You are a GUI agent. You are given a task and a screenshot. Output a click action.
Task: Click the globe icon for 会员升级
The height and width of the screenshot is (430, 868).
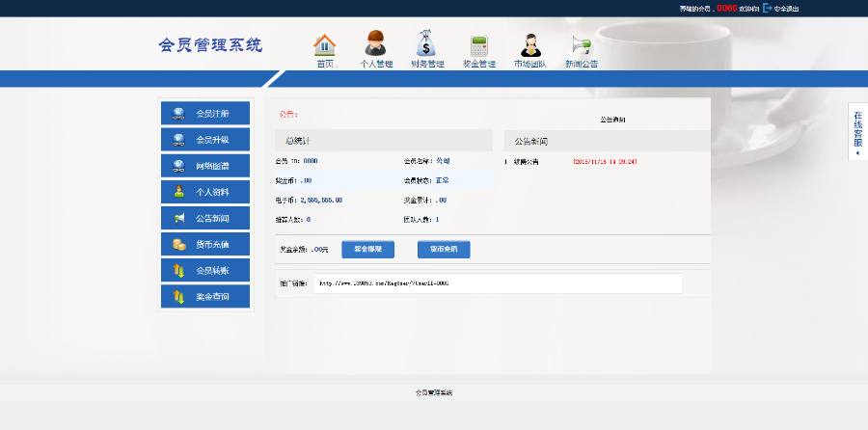178,140
